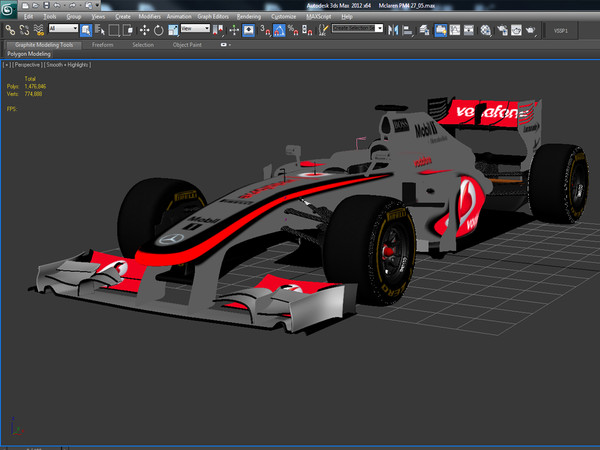Viewport: 600px width, 450px height.
Task: Open the Views menu
Action: (98, 16)
